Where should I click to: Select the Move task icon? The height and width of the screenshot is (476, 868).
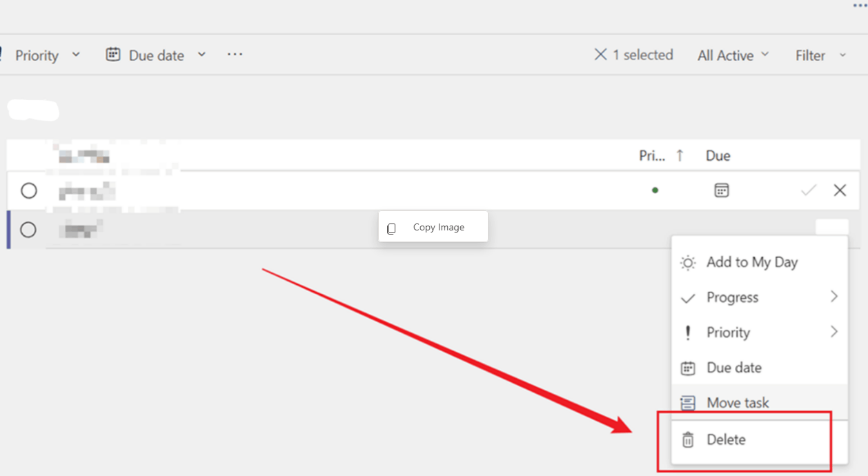[687, 402]
